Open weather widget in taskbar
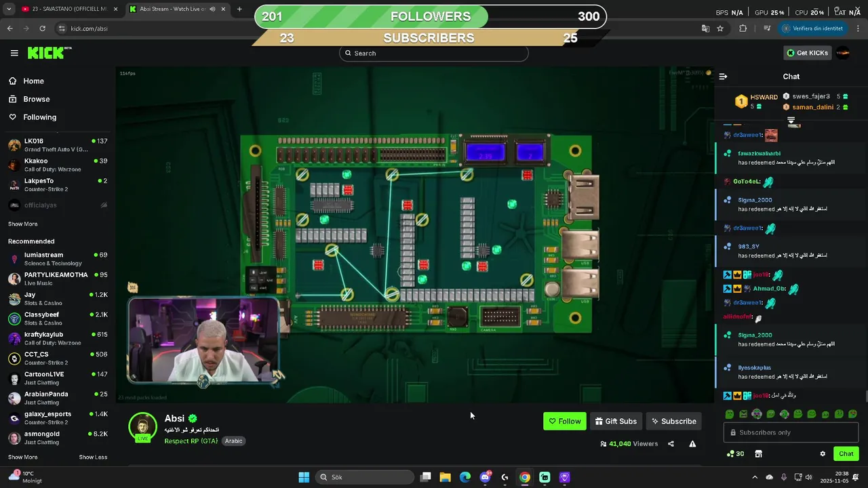Image resolution: width=868 pixels, height=488 pixels. 26,477
